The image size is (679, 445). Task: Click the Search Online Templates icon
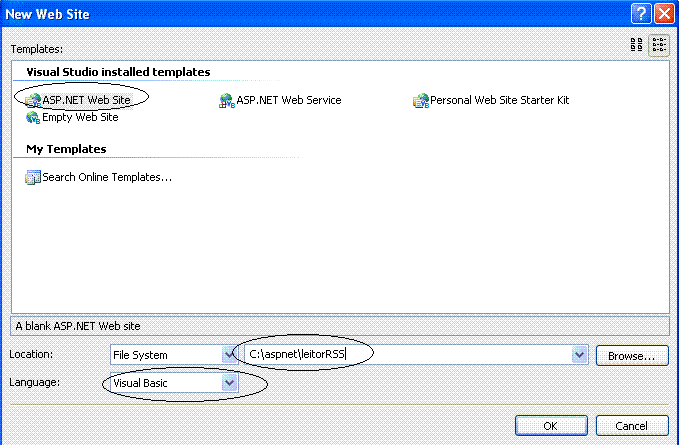(33, 177)
